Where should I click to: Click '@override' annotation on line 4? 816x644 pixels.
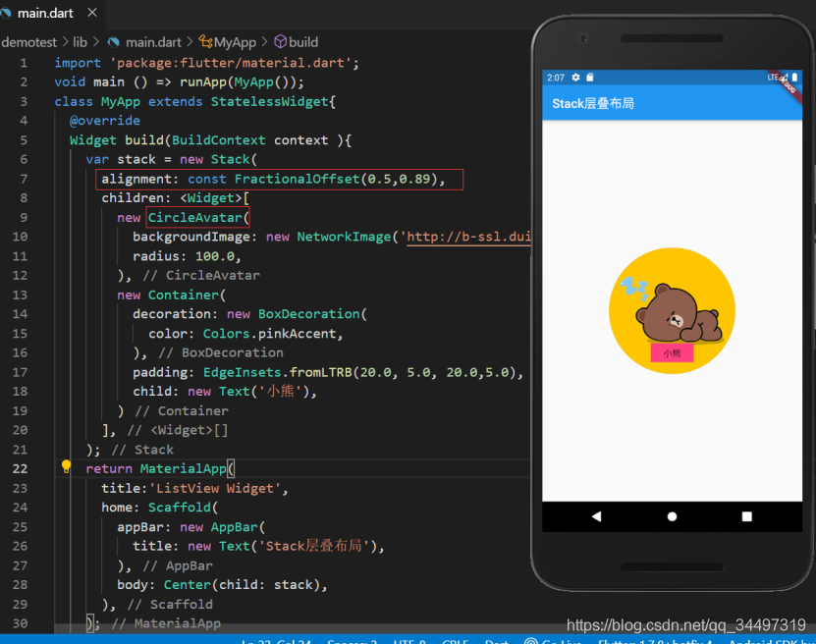pyautogui.click(x=105, y=121)
